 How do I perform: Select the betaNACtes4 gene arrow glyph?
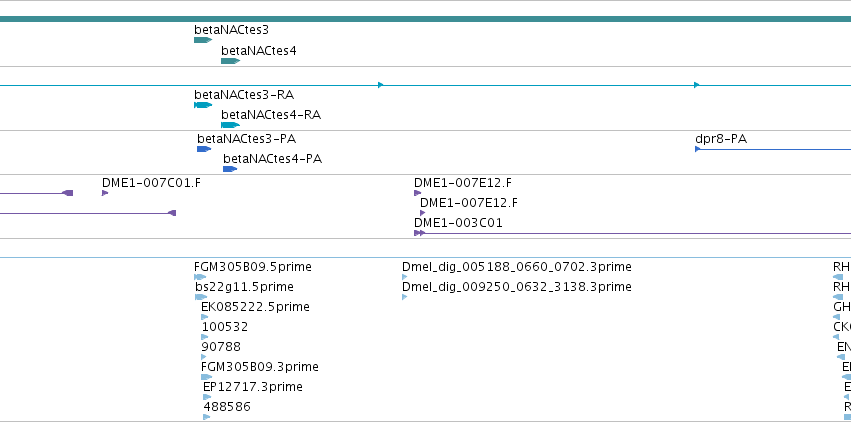click(230, 61)
